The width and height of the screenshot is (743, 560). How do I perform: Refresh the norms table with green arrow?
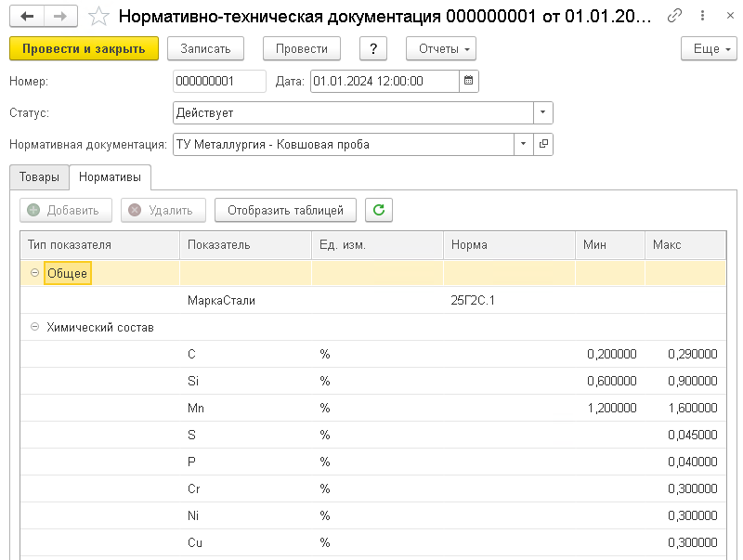(x=378, y=210)
